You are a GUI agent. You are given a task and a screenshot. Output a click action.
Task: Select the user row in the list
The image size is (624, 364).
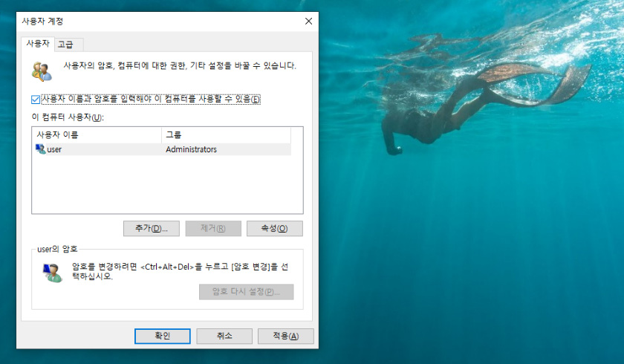[x=162, y=149]
